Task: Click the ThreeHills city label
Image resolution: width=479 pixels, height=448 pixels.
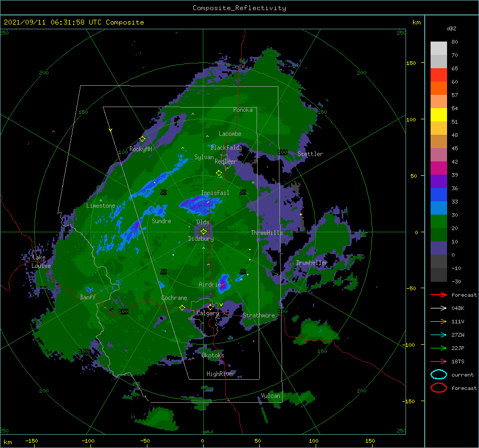Action: point(267,233)
